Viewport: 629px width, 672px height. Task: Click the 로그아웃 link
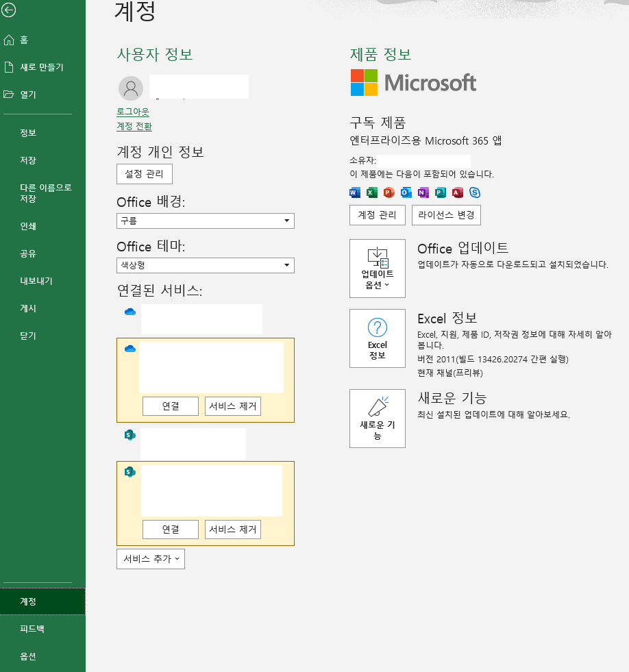click(x=133, y=112)
